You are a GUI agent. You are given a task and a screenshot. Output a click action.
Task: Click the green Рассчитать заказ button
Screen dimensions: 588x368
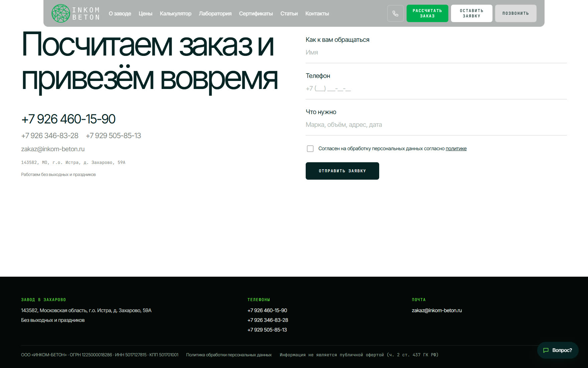click(x=427, y=13)
